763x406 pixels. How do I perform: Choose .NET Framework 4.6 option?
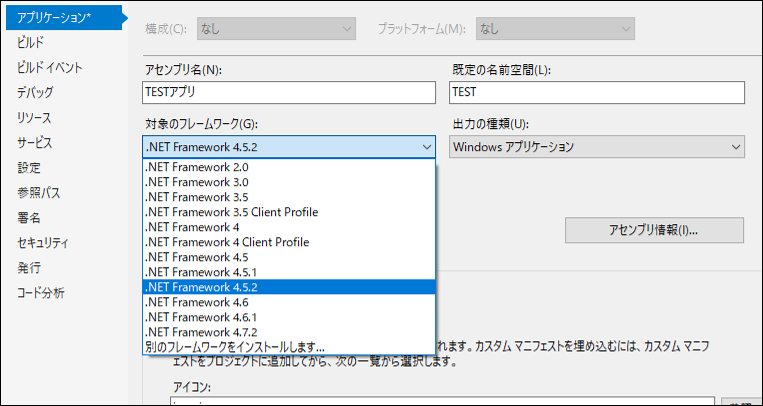click(289, 302)
